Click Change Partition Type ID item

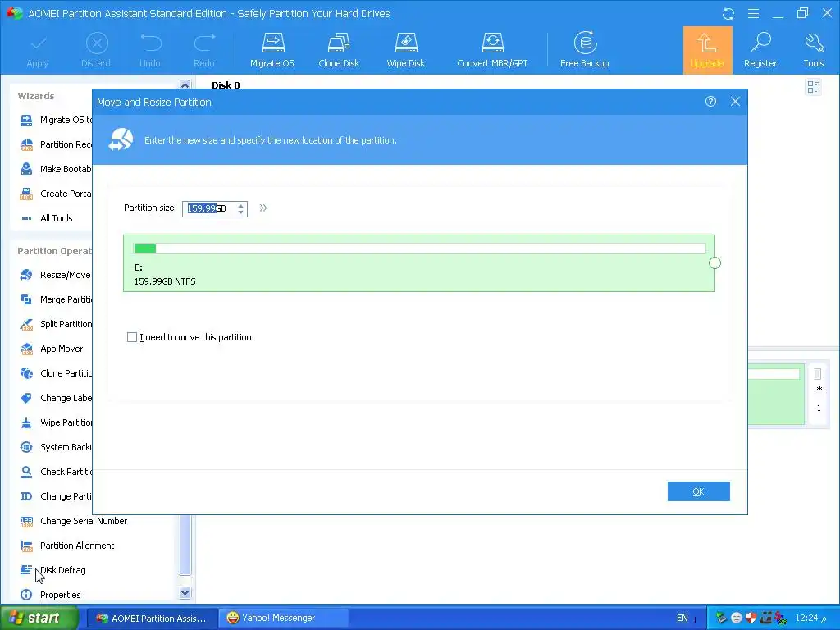point(55,496)
